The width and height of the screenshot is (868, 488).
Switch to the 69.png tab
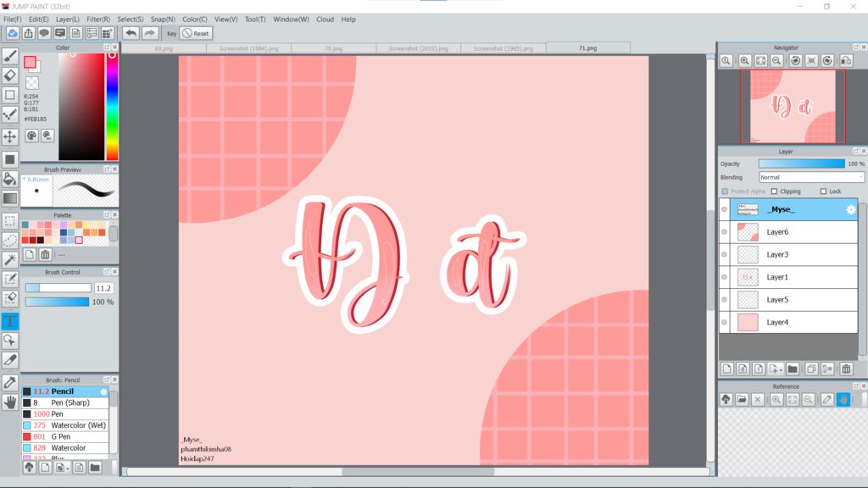[x=164, y=48]
